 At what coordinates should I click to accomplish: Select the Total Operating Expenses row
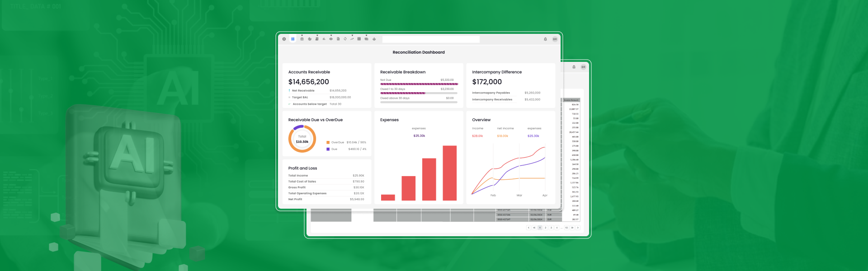[326, 193]
